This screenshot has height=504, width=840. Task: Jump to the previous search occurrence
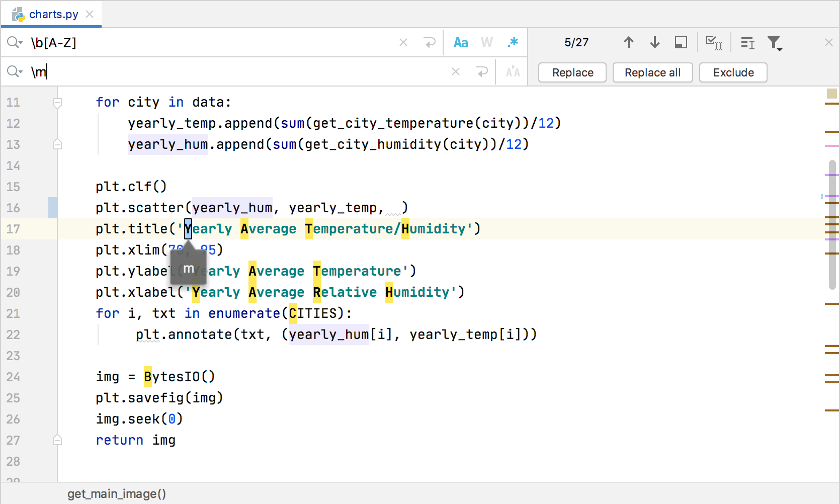click(x=628, y=42)
